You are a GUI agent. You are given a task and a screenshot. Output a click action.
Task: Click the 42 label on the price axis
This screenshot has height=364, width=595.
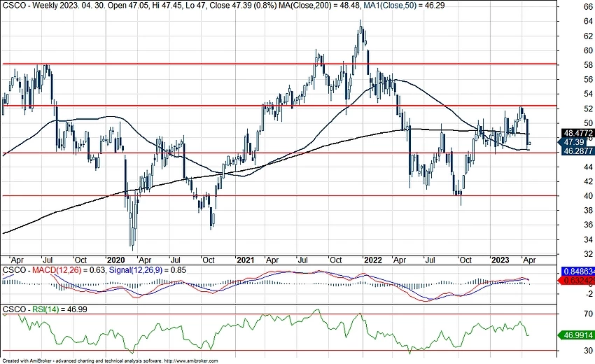(x=589, y=181)
